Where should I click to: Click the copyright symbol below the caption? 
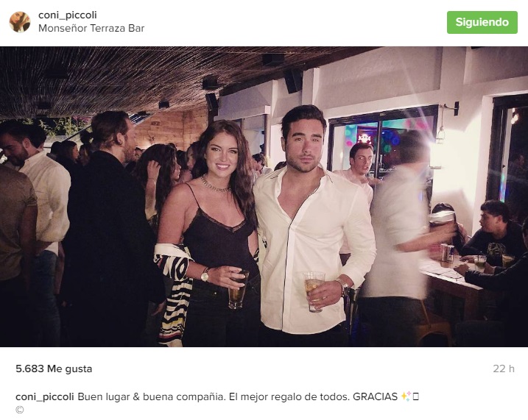click(20, 410)
